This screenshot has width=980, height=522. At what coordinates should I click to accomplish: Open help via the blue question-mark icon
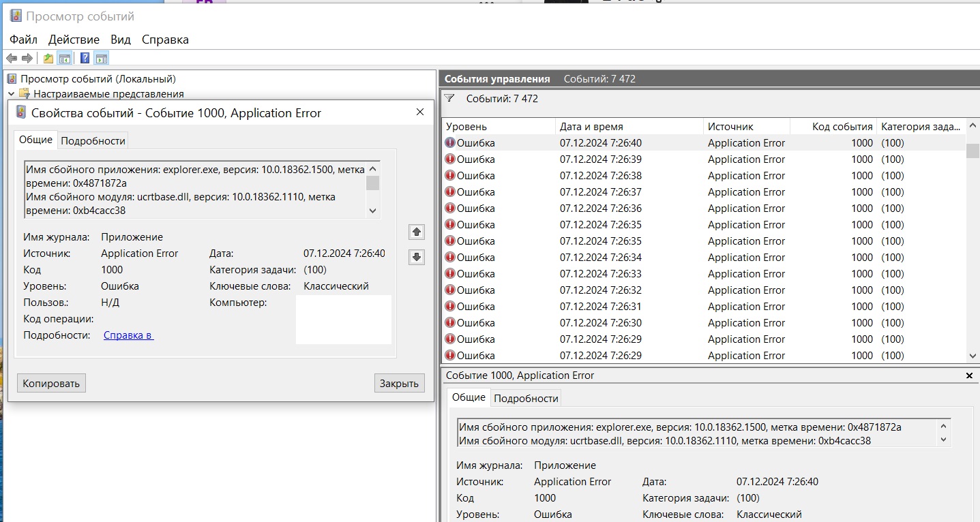[x=85, y=59]
